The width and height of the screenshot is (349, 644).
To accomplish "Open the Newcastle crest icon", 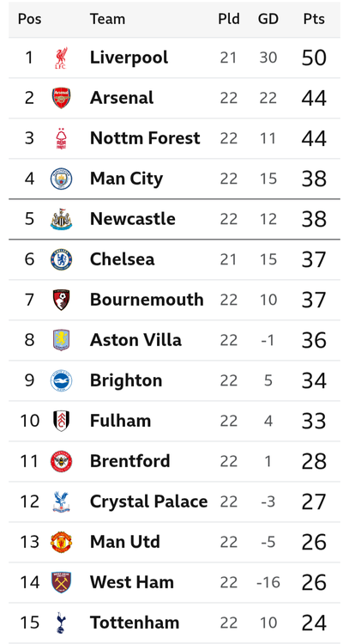I will tap(61, 219).
